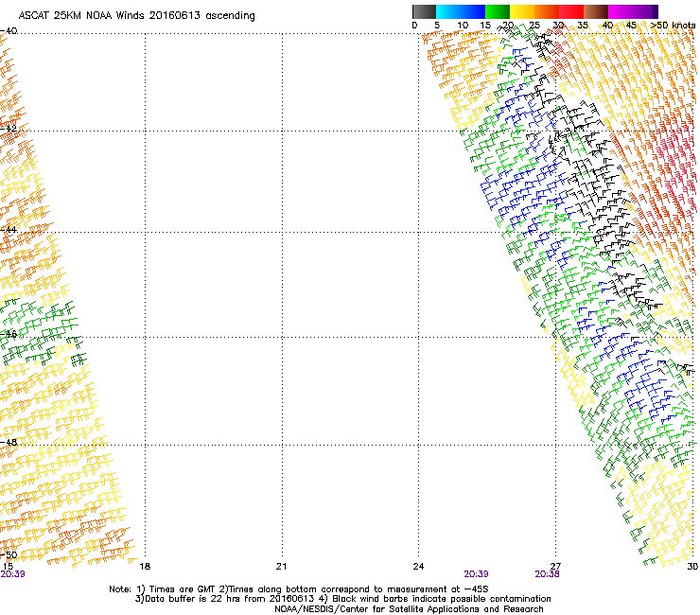Click the "24" longitude axis label
Screen dimensions: 700x615
(x=418, y=567)
